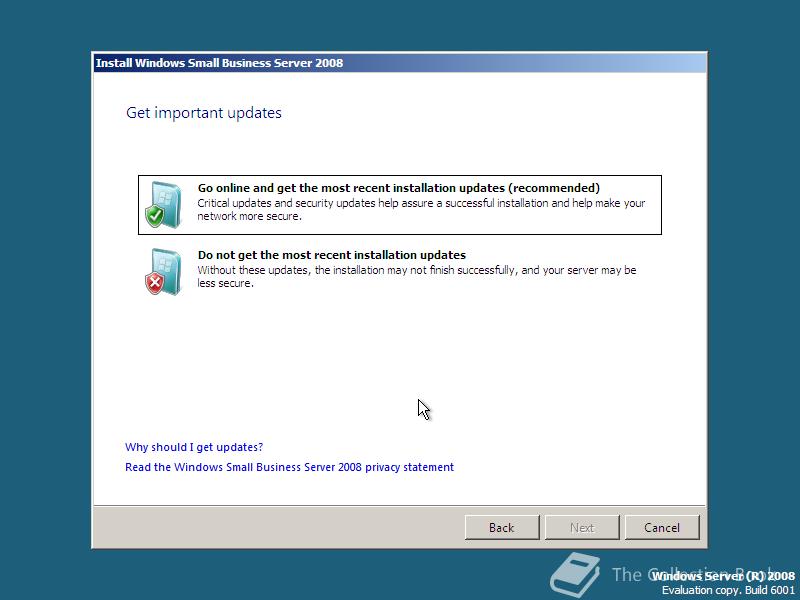The image size is (800, 600).
Task: Click the 'Critical updates and security updates' description text
Action: click(x=421, y=210)
